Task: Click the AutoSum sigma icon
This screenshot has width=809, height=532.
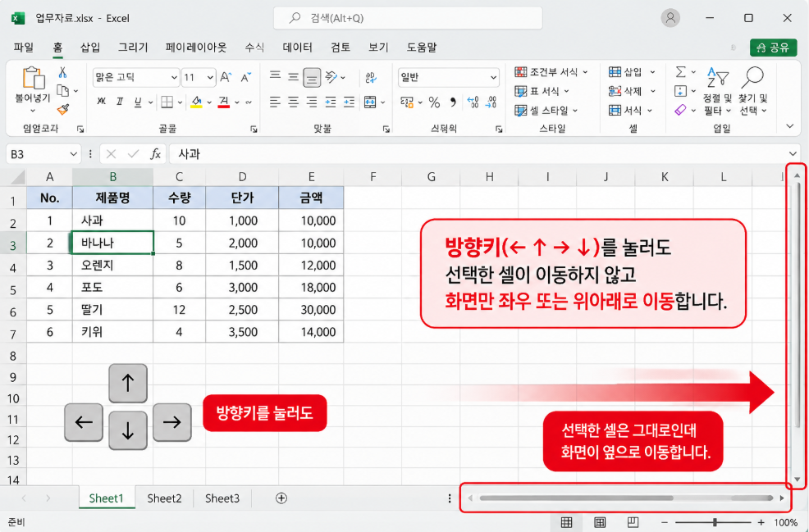Action: (x=681, y=72)
